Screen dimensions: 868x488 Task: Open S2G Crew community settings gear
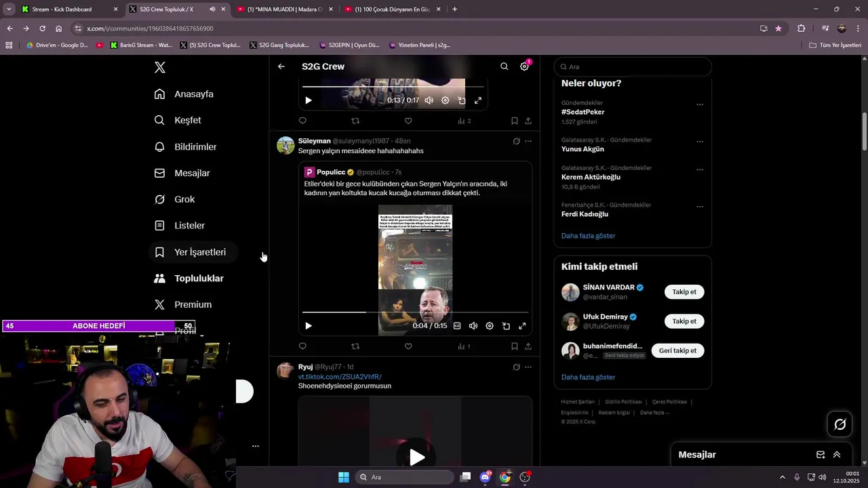point(524,66)
